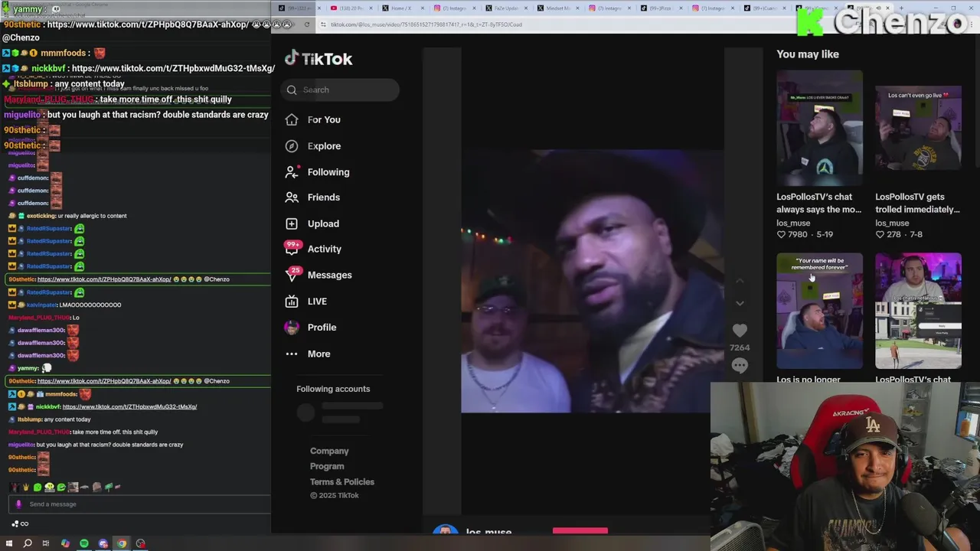Open Task View on the taskbar
The image size is (980, 551).
pyautogui.click(x=46, y=543)
